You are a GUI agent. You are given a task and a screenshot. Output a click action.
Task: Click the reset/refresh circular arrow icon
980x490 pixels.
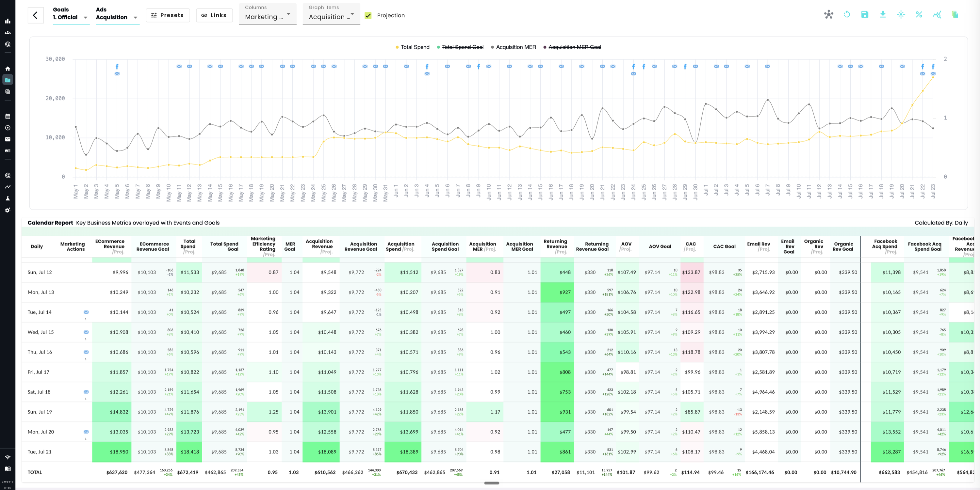847,14
